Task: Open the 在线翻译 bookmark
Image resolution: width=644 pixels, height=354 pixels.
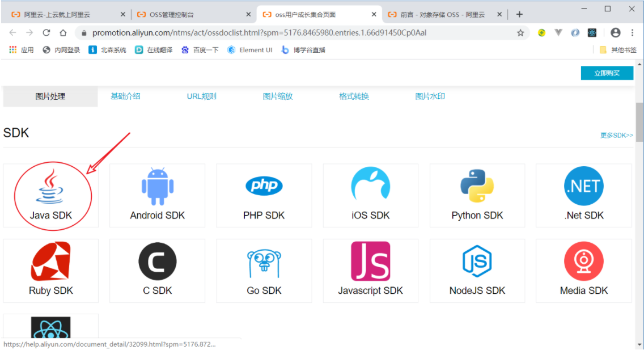Action: point(154,50)
